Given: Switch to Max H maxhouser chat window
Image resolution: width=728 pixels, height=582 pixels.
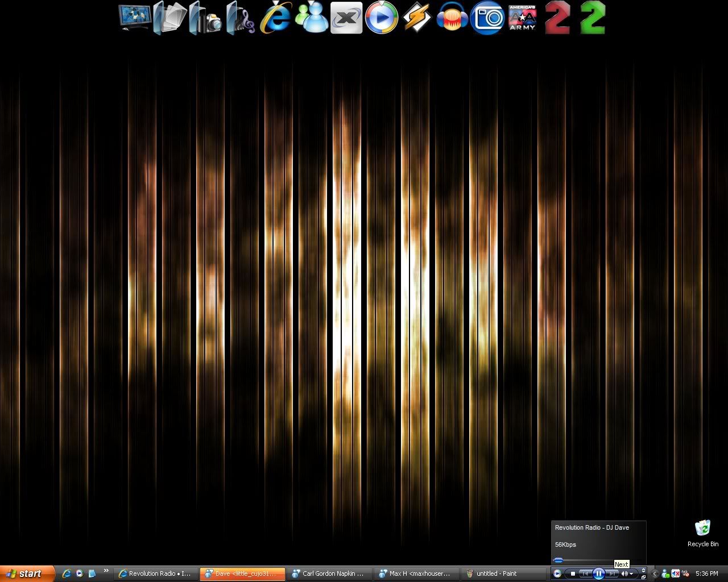Looking at the screenshot, I should point(416,573).
